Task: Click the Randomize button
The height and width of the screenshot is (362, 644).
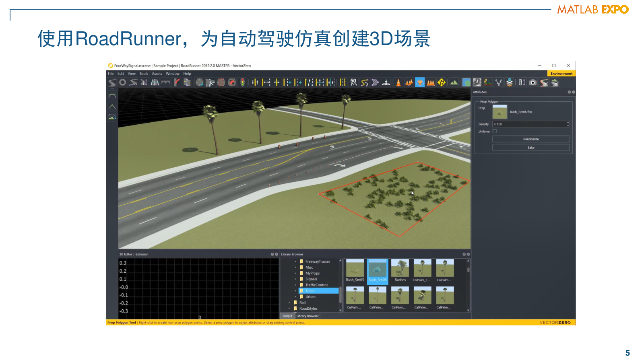Action: pyautogui.click(x=531, y=139)
